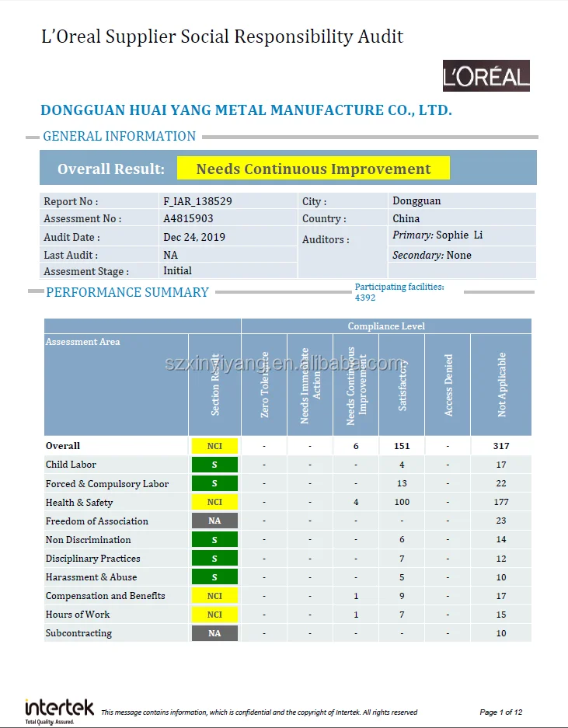Click the Assessment Stage value 'Initial'
This screenshot has height=728, width=568.
coord(177,270)
